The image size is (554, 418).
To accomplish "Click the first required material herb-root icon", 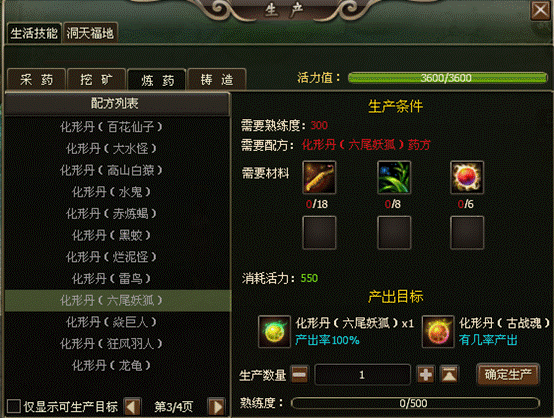I will [319, 177].
